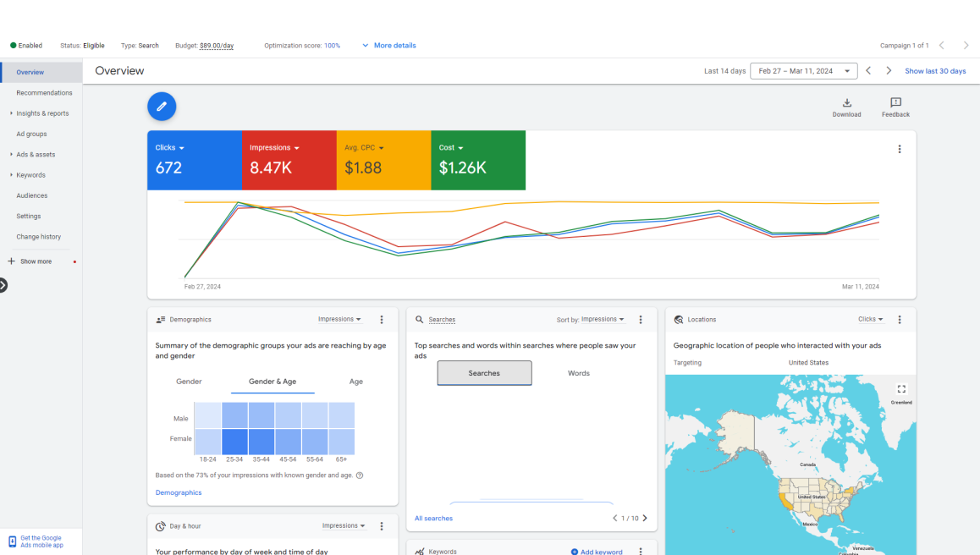Expand the map to fullscreen
Viewport: 980px width, 555px height.
901,388
